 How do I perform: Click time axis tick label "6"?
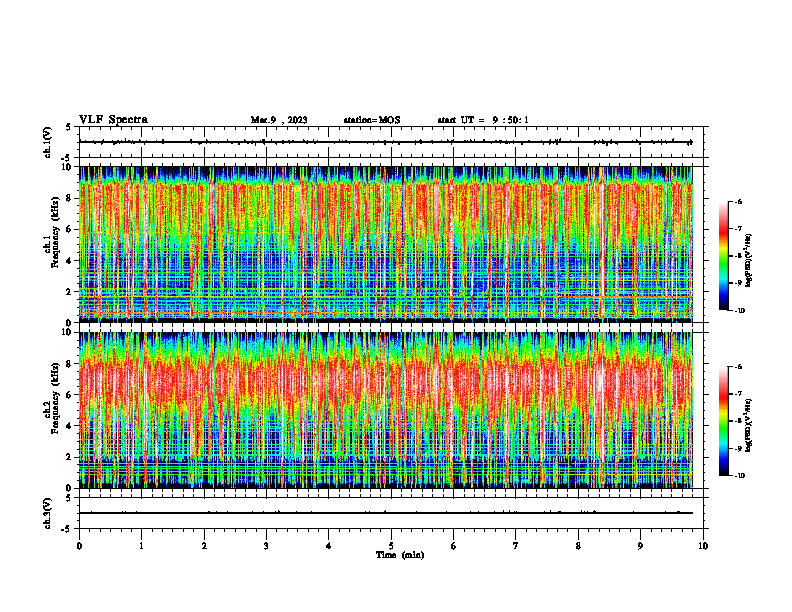tap(454, 546)
